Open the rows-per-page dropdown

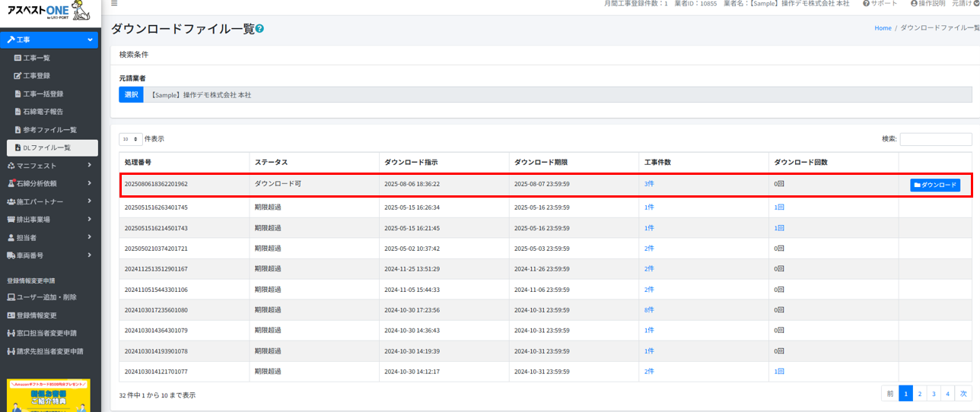(x=130, y=139)
